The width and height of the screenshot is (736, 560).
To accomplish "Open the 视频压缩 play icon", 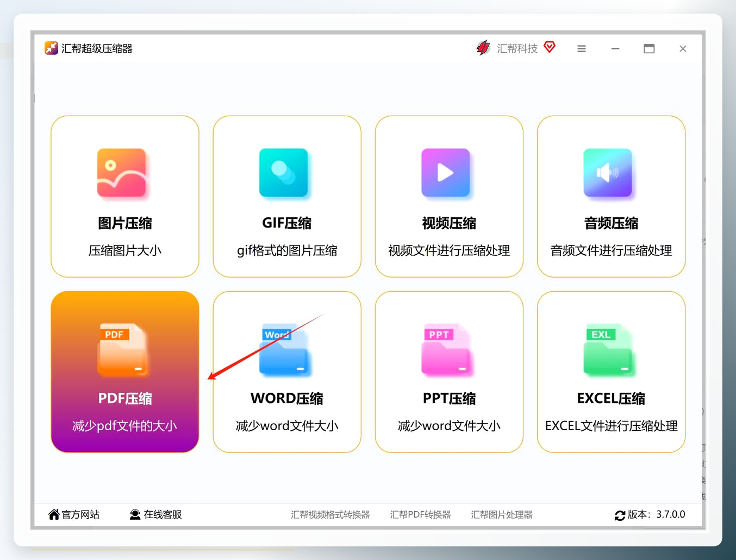I will point(446,173).
